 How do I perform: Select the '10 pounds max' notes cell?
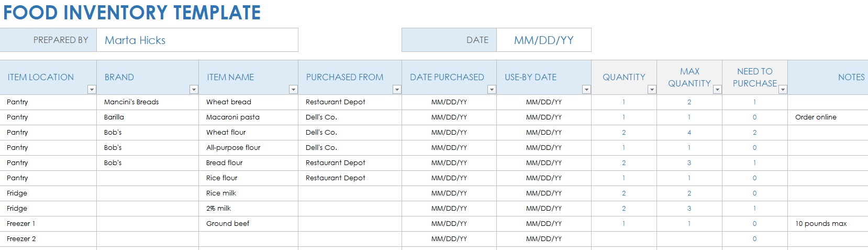pyautogui.click(x=827, y=224)
